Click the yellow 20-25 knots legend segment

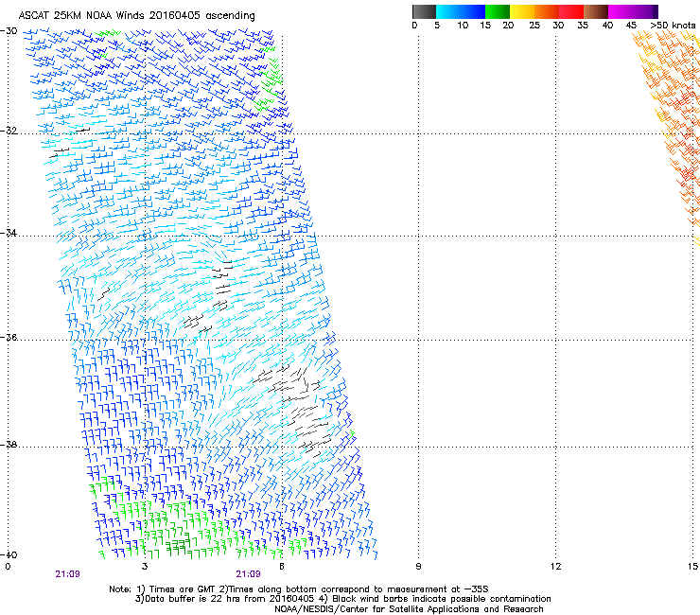522,11
